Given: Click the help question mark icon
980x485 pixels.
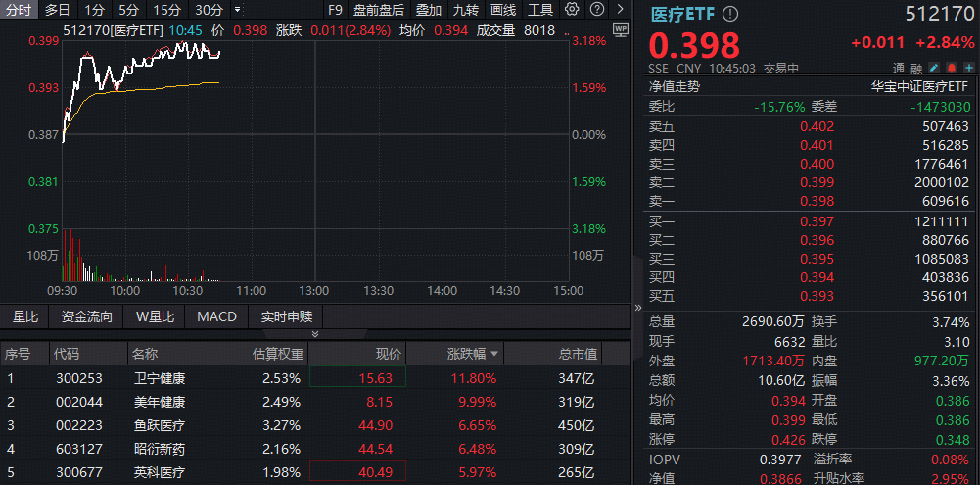Looking at the screenshot, I should tap(595, 10).
